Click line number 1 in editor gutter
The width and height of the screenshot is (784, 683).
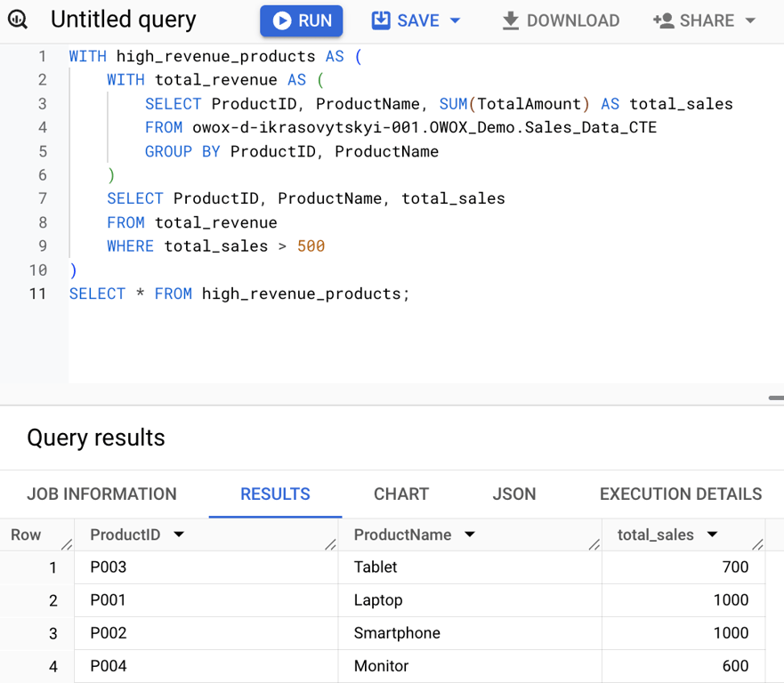point(42,56)
